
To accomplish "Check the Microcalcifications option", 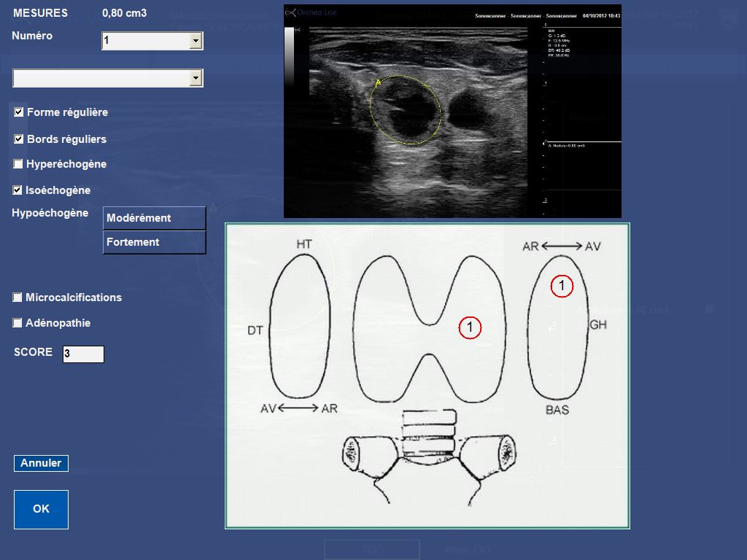I will [x=18, y=297].
